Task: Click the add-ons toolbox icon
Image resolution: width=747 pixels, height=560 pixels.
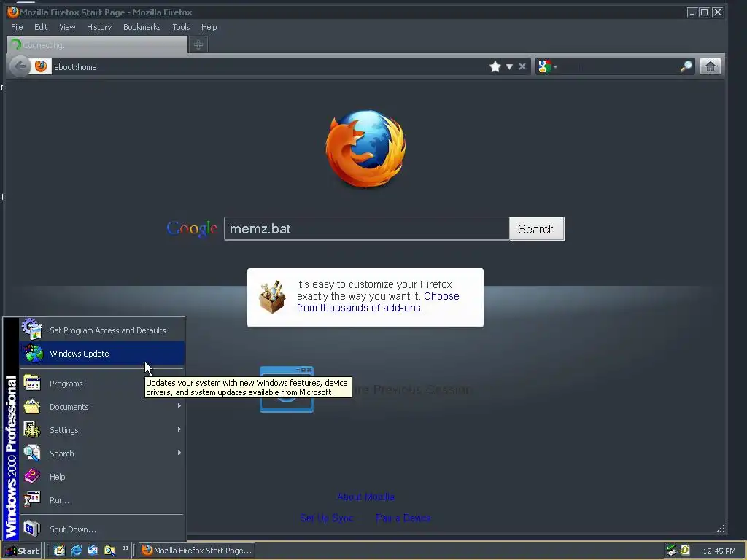Action: pyautogui.click(x=272, y=297)
